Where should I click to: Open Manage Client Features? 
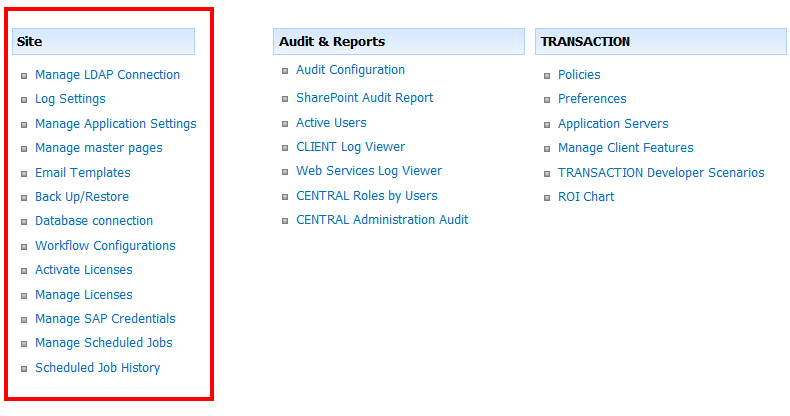click(625, 148)
